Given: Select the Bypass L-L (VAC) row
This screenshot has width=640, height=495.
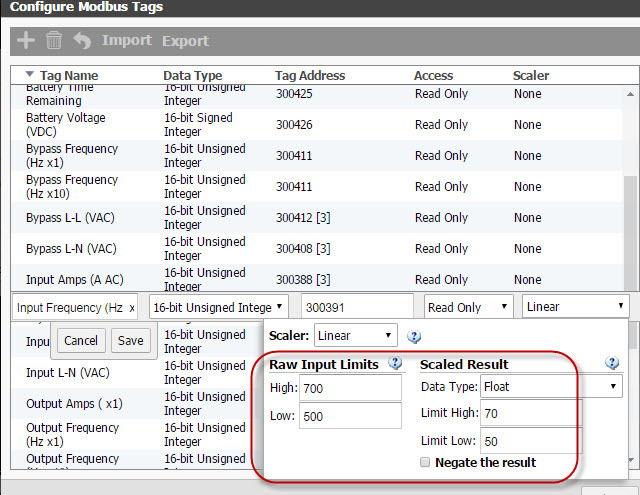Looking at the screenshot, I should click(317, 218).
